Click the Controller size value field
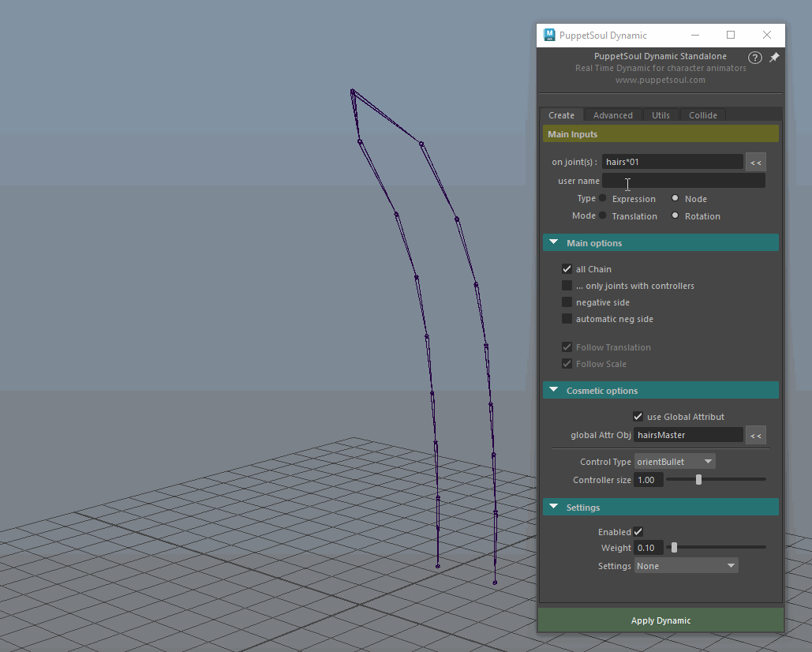812x652 pixels. [x=649, y=480]
